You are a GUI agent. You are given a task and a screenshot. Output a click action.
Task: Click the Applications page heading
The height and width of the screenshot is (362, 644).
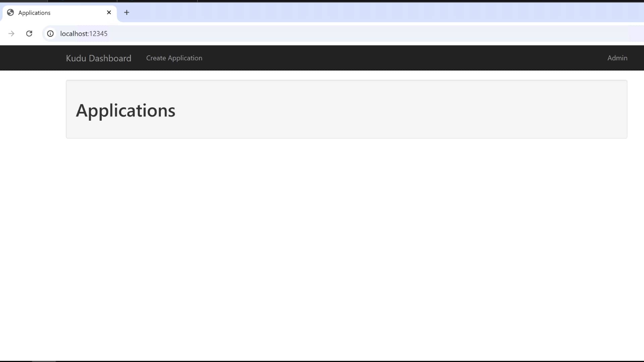125,110
